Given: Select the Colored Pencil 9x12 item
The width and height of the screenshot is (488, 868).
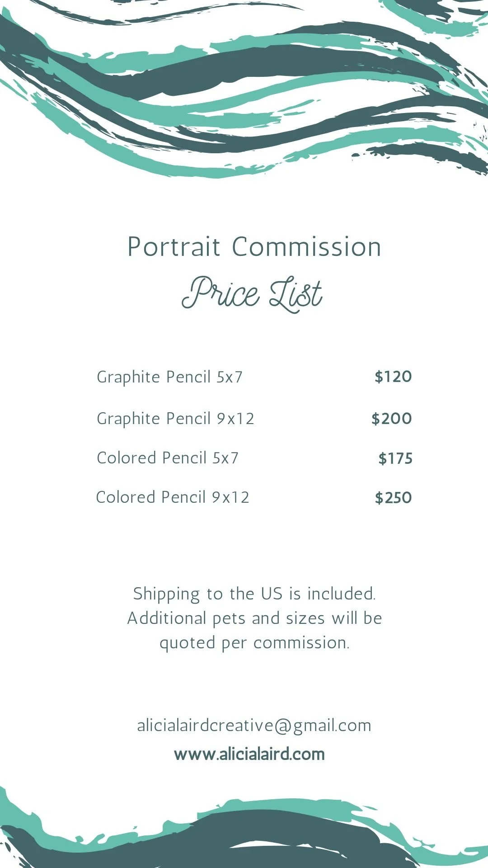Looking at the screenshot, I should pyautogui.click(x=173, y=497).
